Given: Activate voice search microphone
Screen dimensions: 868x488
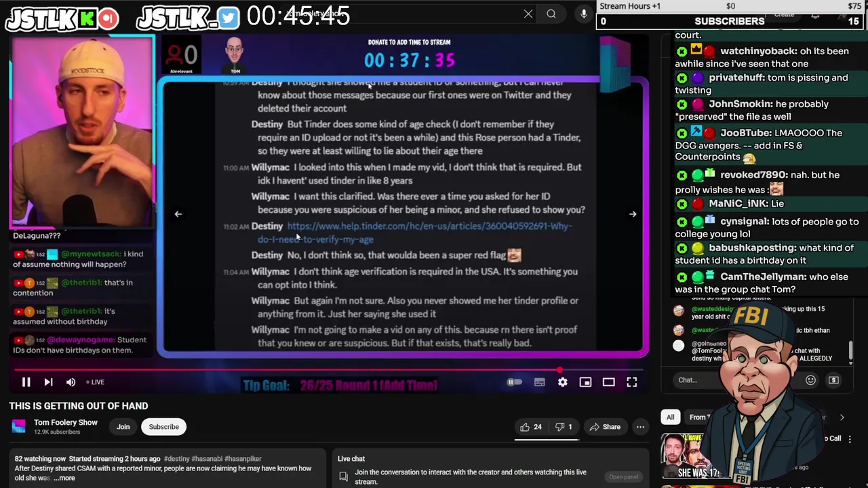Looking at the screenshot, I should [x=584, y=14].
